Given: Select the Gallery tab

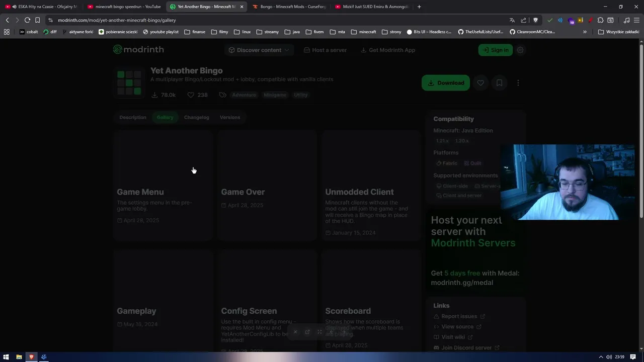Looking at the screenshot, I should pyautogui.click(x=165, y=117).
